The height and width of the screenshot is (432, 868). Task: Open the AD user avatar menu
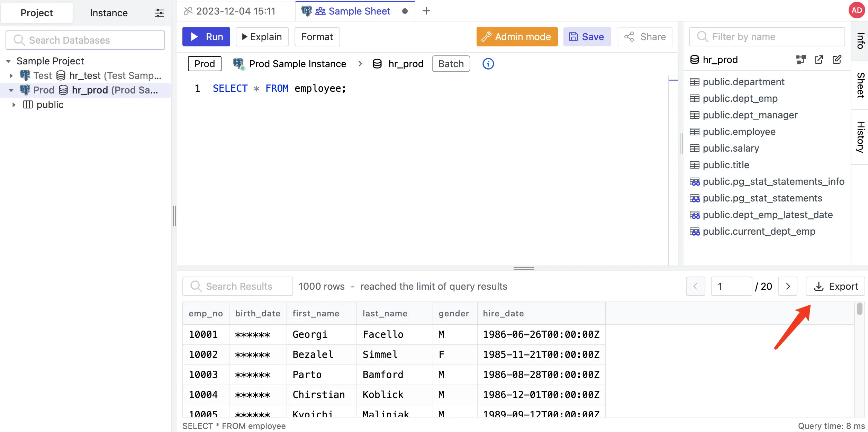[857, 10]
